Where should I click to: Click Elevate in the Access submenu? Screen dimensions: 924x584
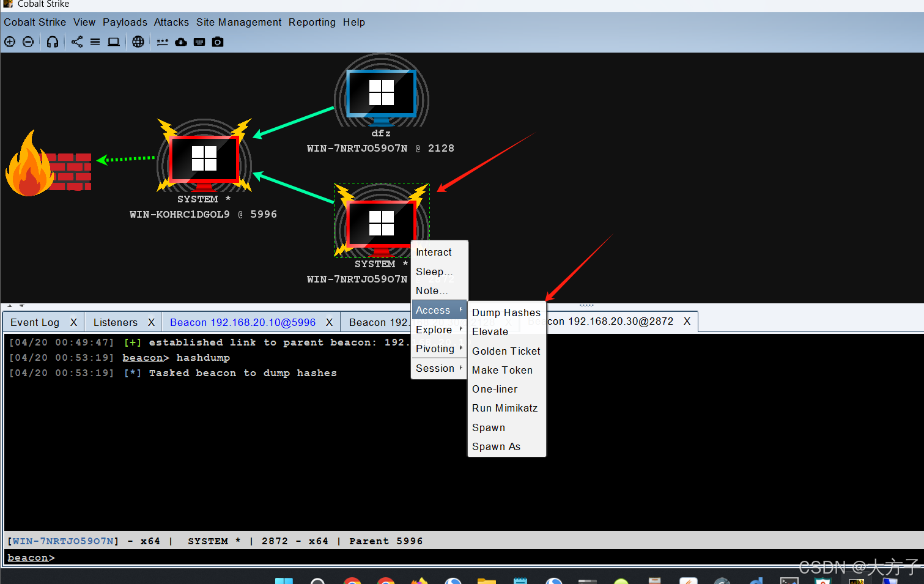(506, 331)
